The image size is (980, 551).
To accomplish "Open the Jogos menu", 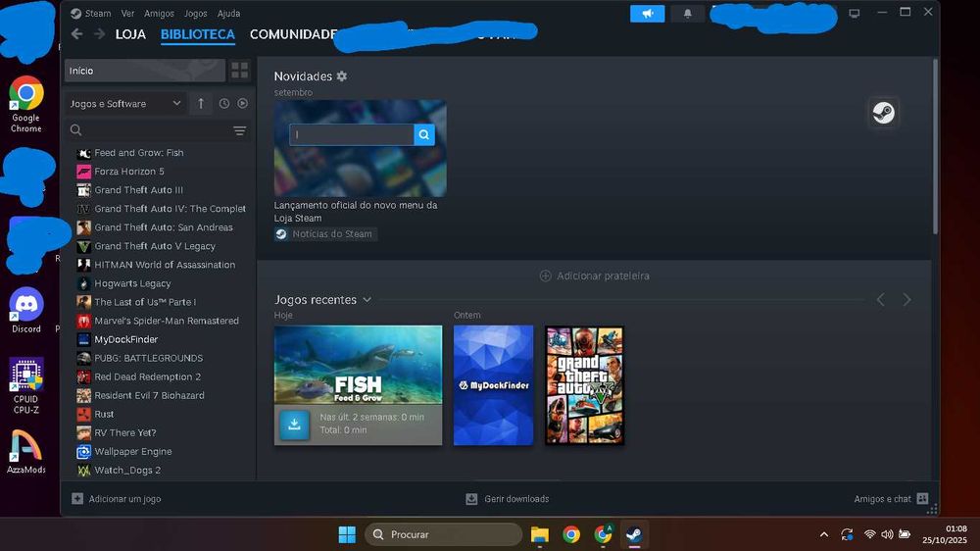I will point(195,13).
